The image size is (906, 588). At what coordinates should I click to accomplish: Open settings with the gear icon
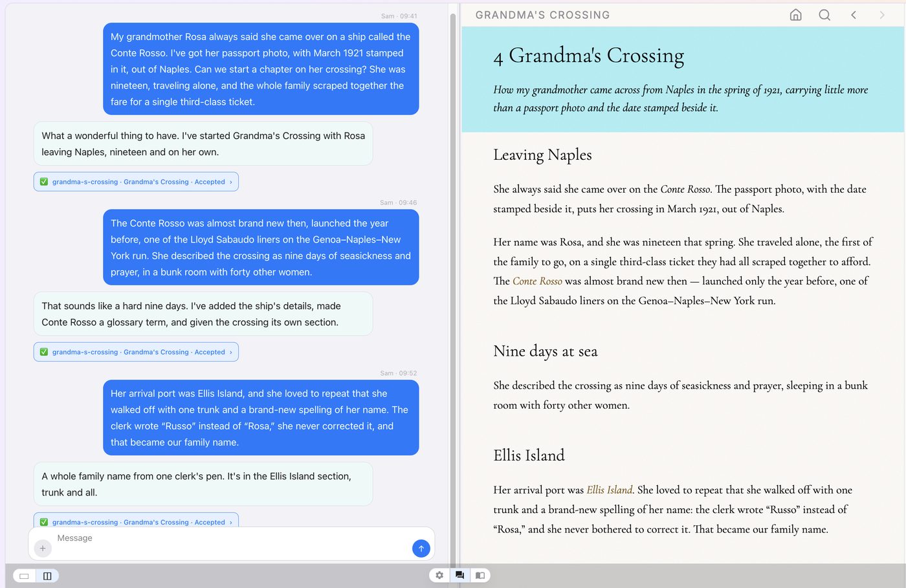(x=439, y=575)
